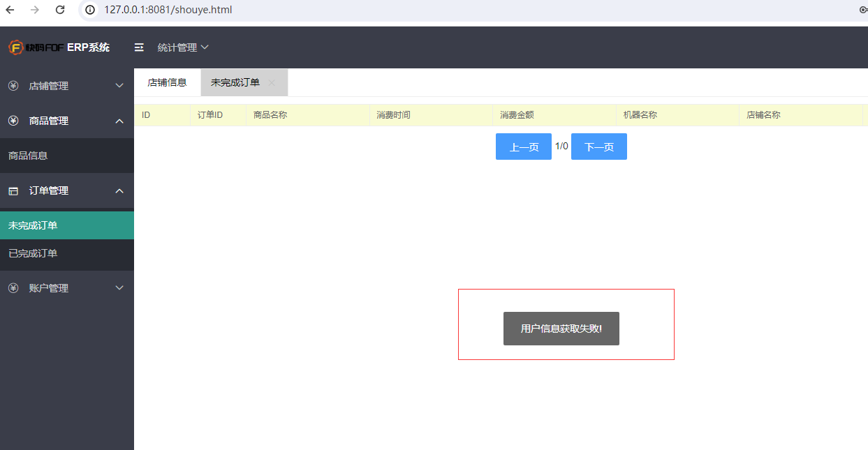Open 商品信息 in the sidebar
Viewport: 868px width, 450px height.
pos(67,156)
